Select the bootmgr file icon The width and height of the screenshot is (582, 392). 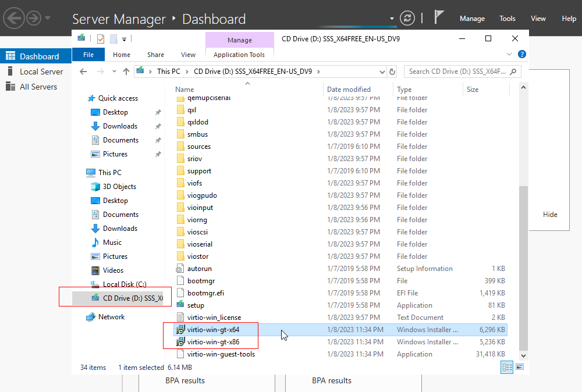[x=180, y=281]
